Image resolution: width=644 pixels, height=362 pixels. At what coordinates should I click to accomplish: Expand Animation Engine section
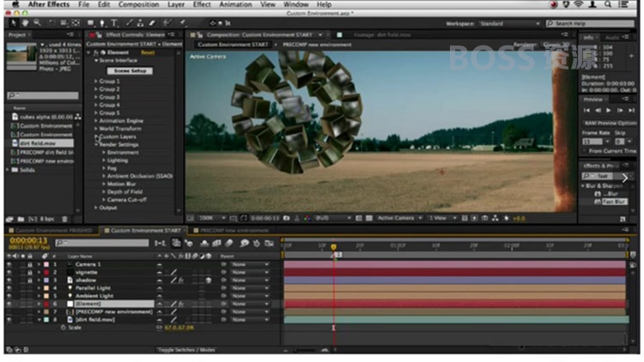tap(95, 121)
